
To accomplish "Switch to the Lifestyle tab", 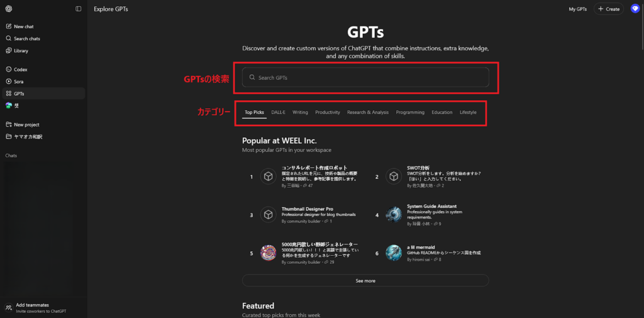I will coord(468,112).
